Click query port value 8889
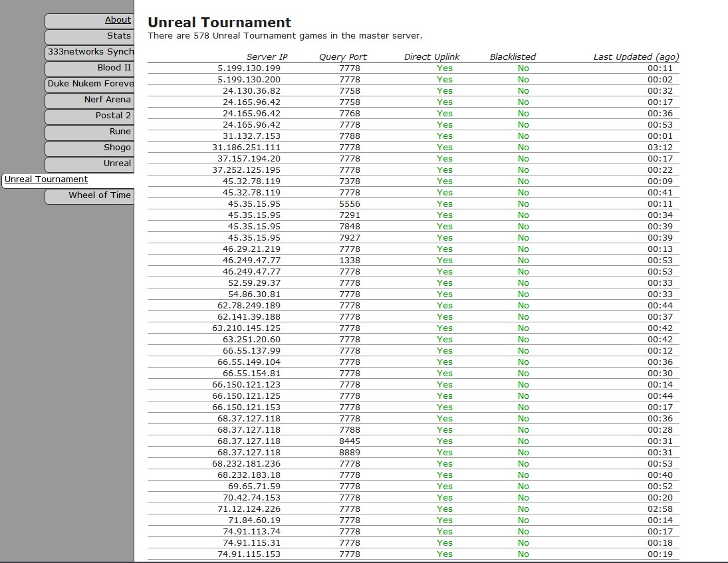728x563 pixels. click(x=350, y=452)
